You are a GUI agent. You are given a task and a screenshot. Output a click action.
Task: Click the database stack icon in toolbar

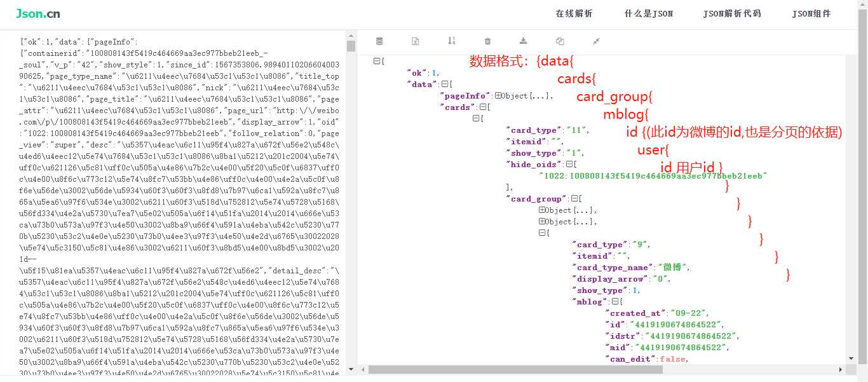(x=379, y=41)
